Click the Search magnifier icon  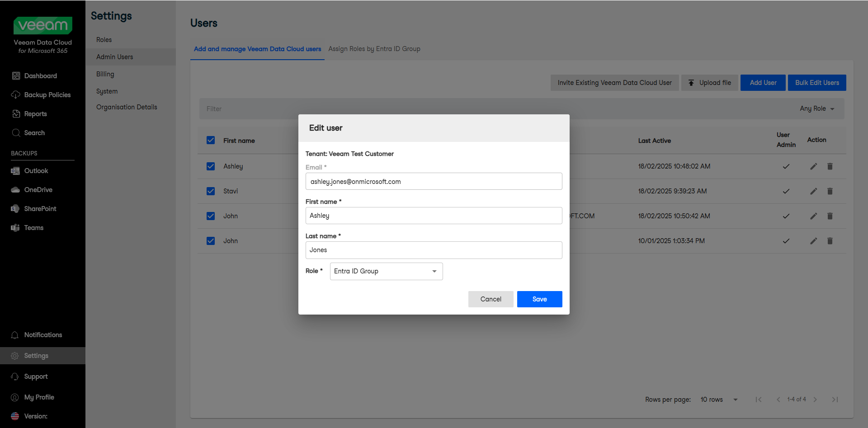click(x=16, y=133)
